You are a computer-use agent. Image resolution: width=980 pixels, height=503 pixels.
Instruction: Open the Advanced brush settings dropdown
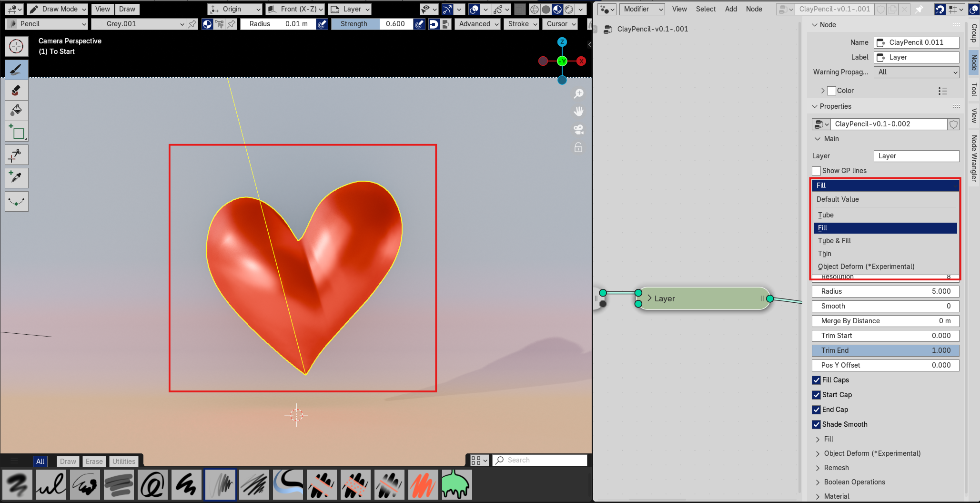[x=478, y=24]
